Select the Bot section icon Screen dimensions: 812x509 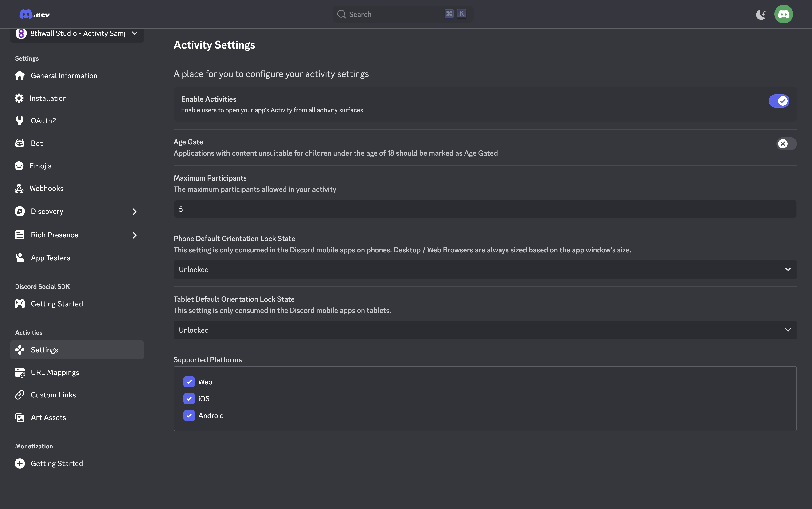19,143
